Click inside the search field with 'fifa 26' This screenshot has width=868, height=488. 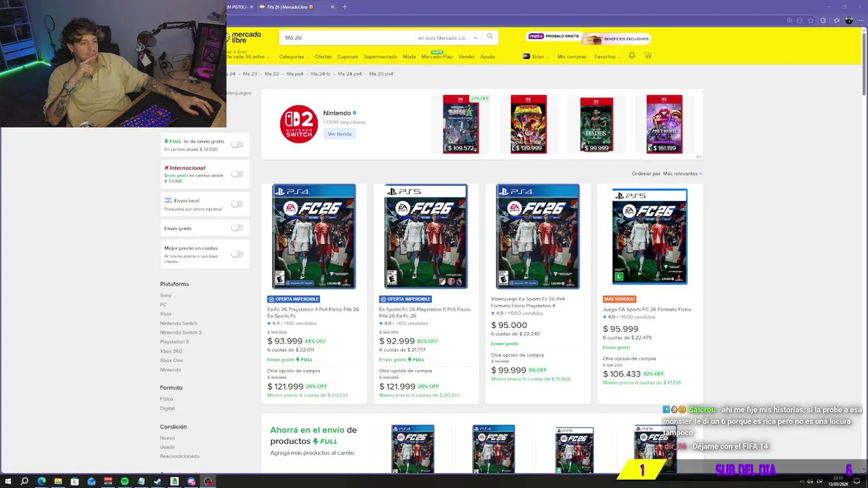[347, 38]
